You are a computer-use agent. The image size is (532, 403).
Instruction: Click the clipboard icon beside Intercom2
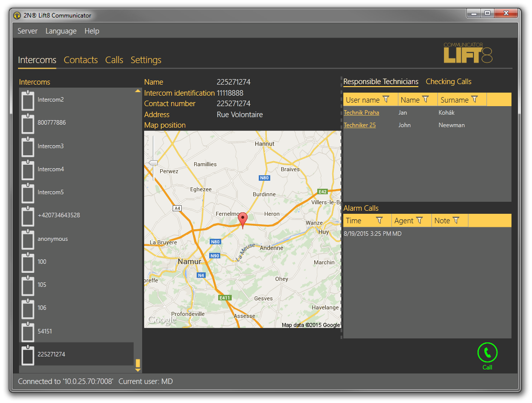click(28, 100)
